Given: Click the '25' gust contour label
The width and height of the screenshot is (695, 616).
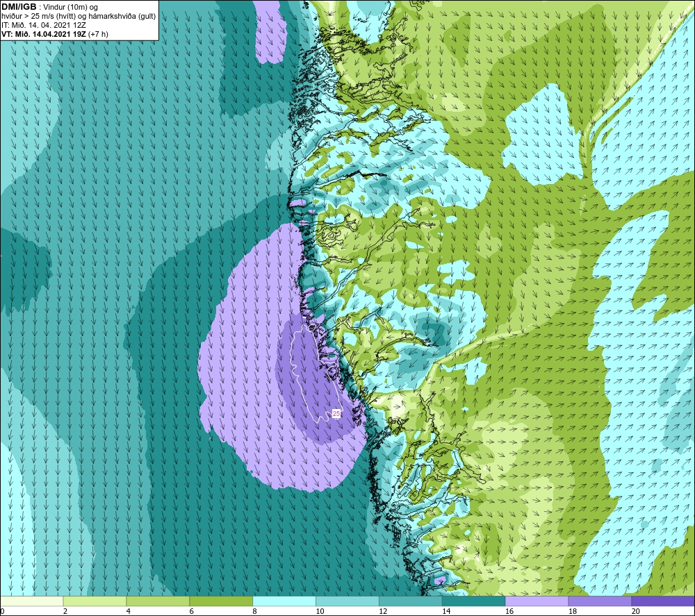Looking at the screenshot, I should (x=336, y=413).
